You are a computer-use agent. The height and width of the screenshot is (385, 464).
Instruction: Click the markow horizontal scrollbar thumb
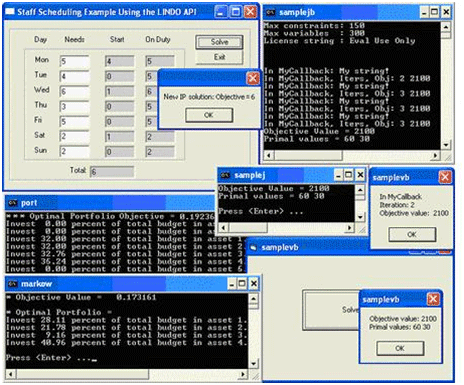click(82, 374)
